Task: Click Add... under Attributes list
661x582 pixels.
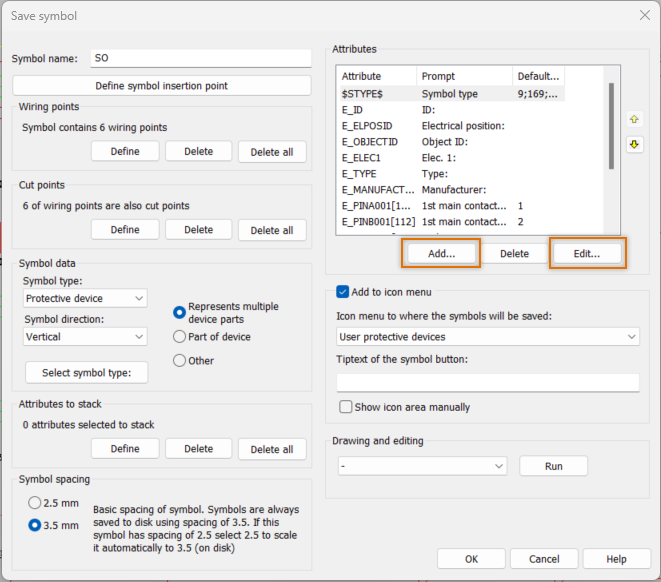Action: [441, 253]
